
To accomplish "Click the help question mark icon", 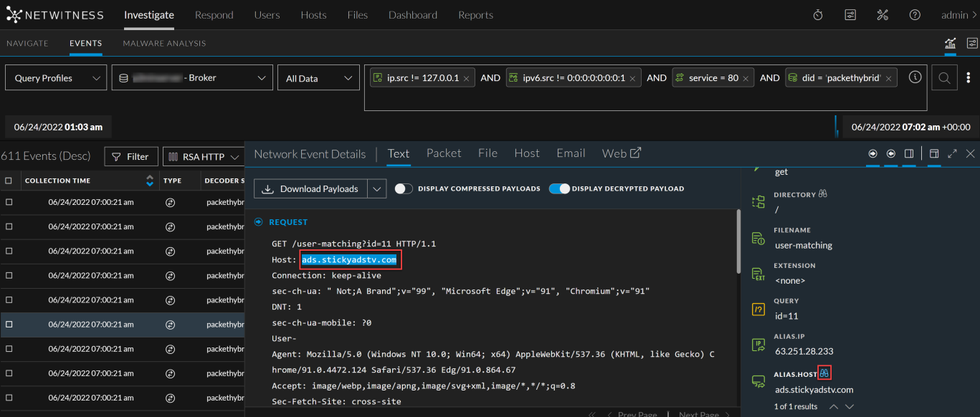I will pos(915,15).
